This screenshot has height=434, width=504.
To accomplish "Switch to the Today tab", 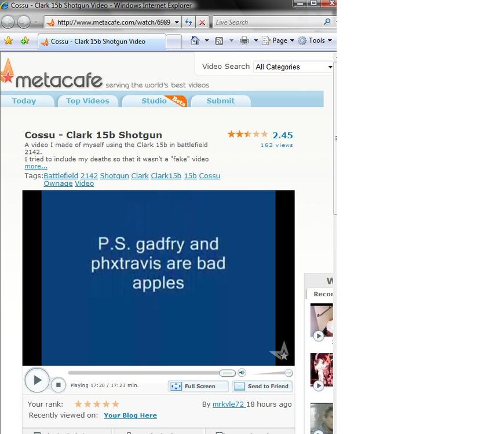I will point(24,101).
